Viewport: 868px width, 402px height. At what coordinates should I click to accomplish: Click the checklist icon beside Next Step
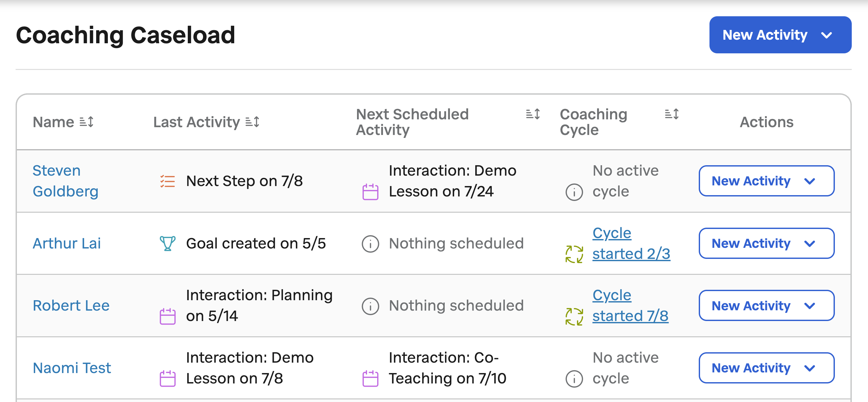click(x=168, y=181)
